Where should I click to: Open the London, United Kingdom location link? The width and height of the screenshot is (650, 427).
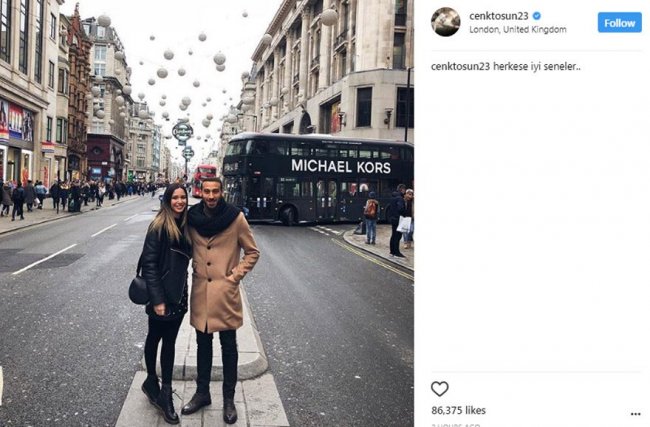click(517, 29)
